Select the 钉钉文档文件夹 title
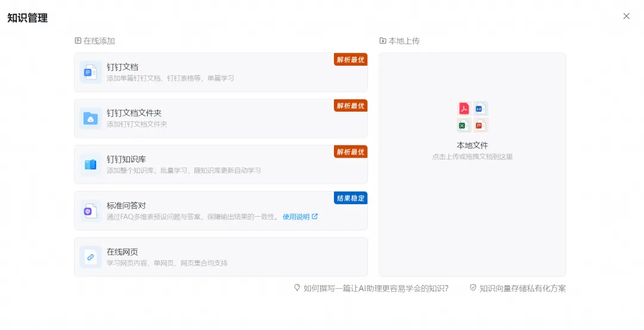 [x=134, y=113]
